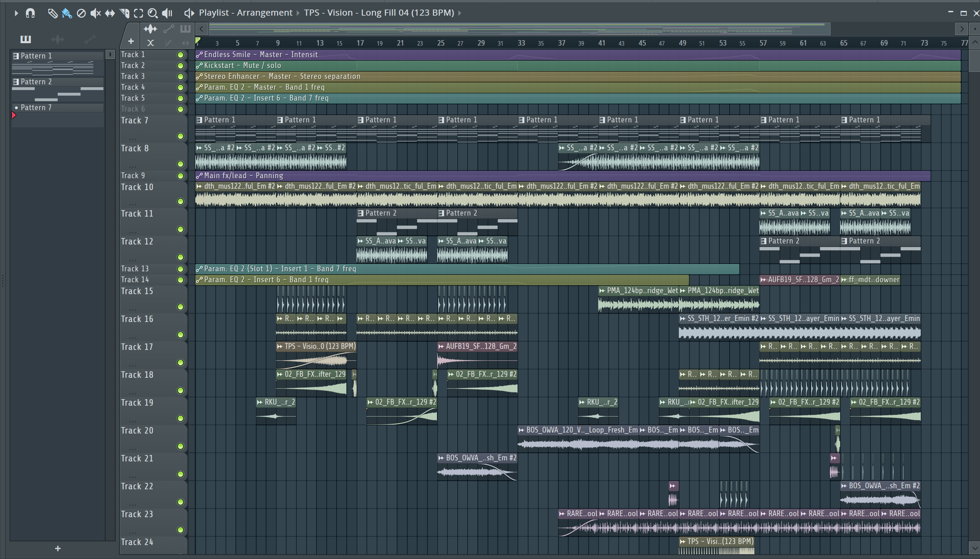Open BOS_OWVA Loop_Fresh_Em clip menu icon
The height and width of the screenshot is (559, 980).
coord(521,430)
